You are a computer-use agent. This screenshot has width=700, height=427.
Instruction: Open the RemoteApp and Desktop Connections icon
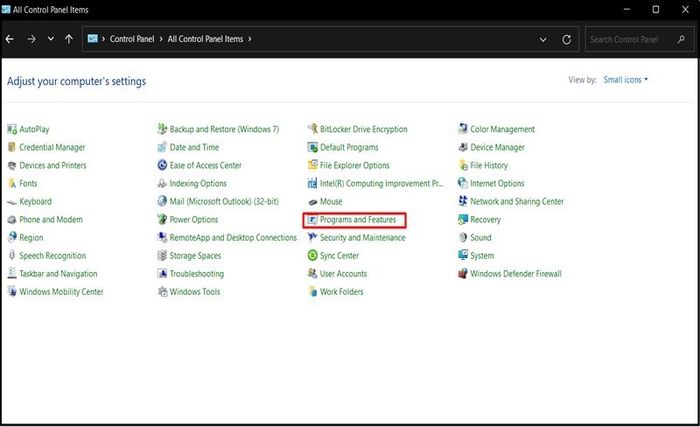tap(162, 238)
